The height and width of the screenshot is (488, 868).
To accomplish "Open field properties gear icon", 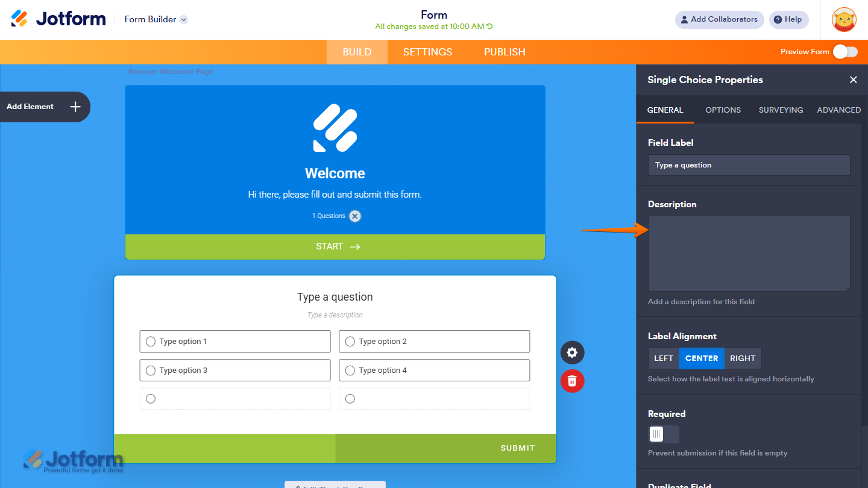I will coord(573,352).
